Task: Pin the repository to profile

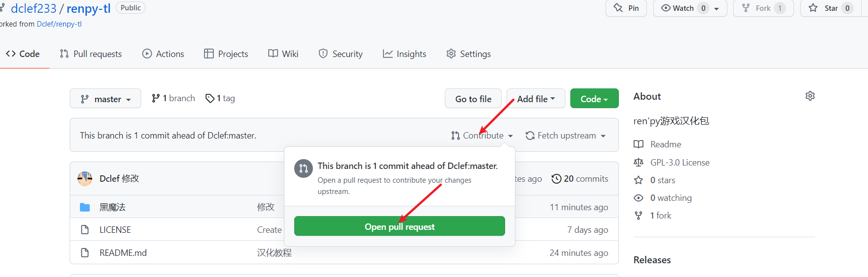Action: (x=626, y=8)
